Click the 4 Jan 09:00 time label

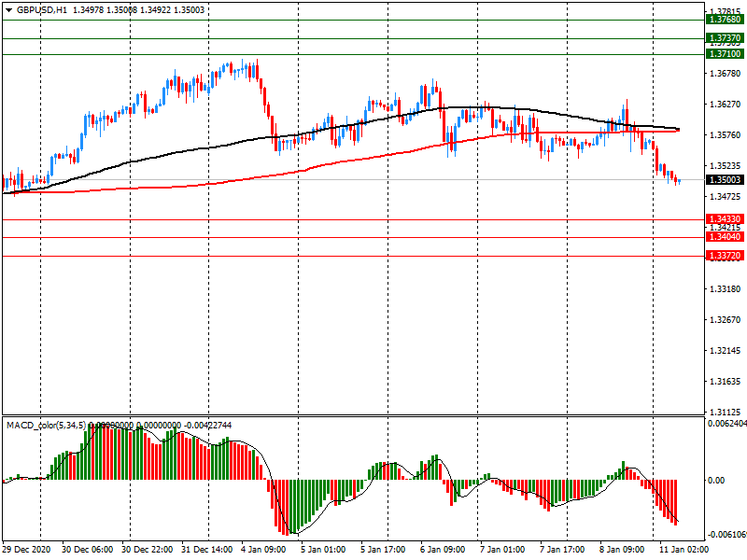[263, 550]
